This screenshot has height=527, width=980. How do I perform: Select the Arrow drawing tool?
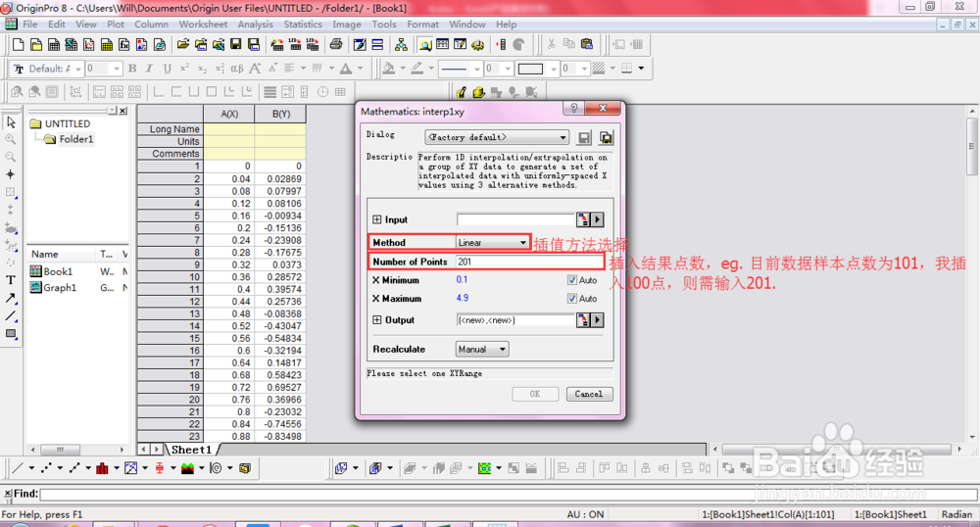click(11, 298)
